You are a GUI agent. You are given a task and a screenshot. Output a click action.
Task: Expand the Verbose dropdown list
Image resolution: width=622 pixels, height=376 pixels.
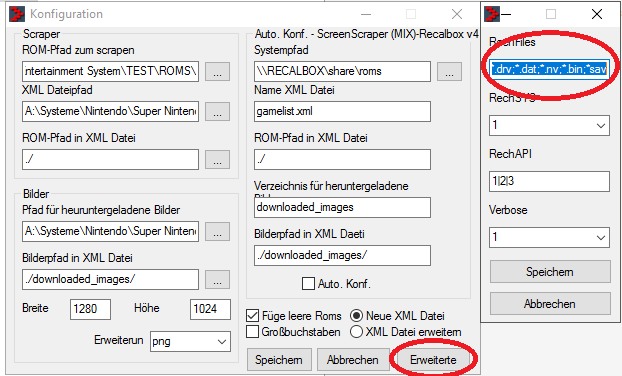click(549, 238)
